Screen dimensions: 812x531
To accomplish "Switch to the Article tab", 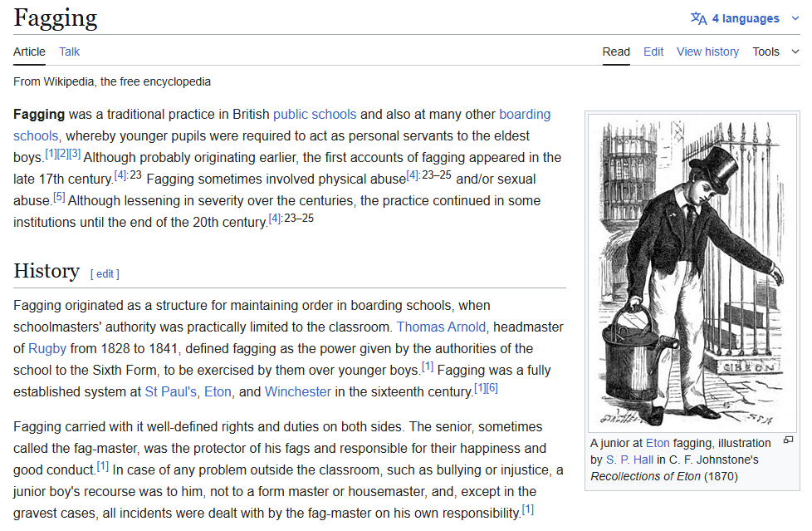I will [29, 52].
